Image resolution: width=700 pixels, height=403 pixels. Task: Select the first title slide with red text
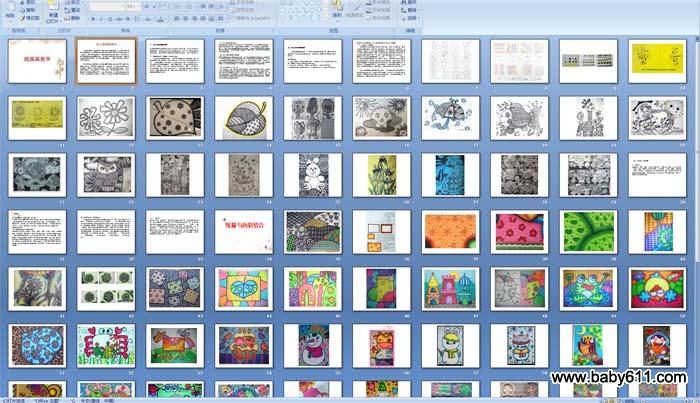(x=37, y=61)
